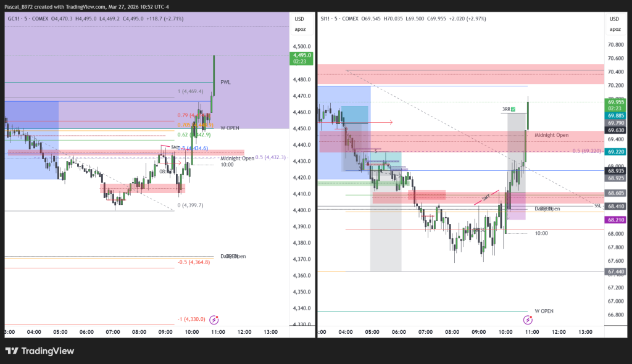This screenshot has width=632, height=364.
Task: Click the green 4,495.0 current price label
Action: [301, 55]
